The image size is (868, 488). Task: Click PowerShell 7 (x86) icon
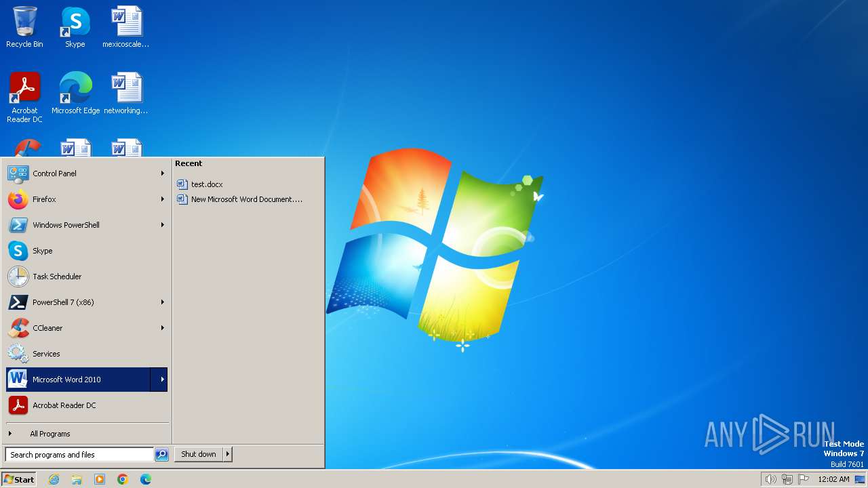18,302
